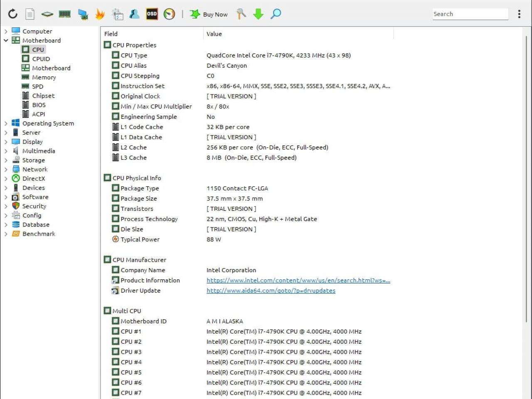
Task: Expand the Display tree node
Action: (x=6, y=142)
